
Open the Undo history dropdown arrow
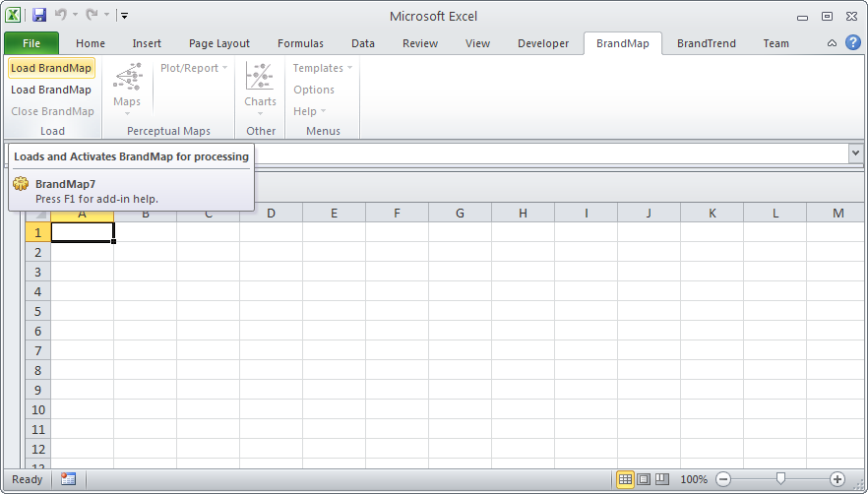(75, 15)
